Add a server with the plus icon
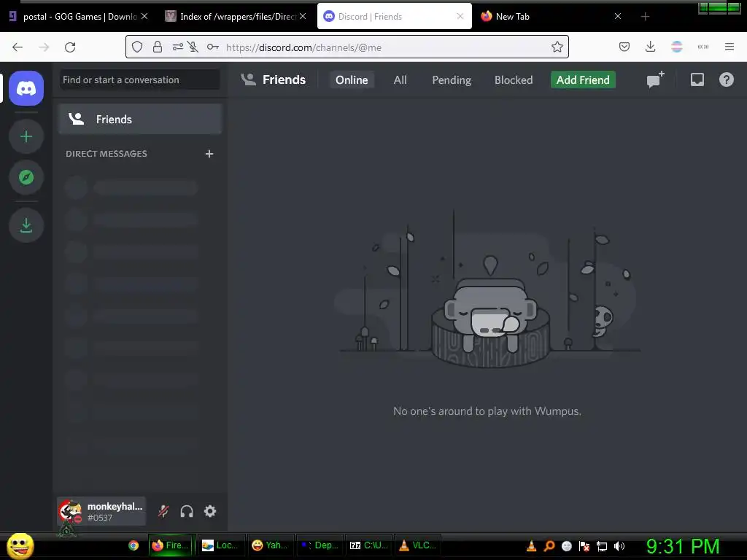747x560 pixels. click(26, 136)
